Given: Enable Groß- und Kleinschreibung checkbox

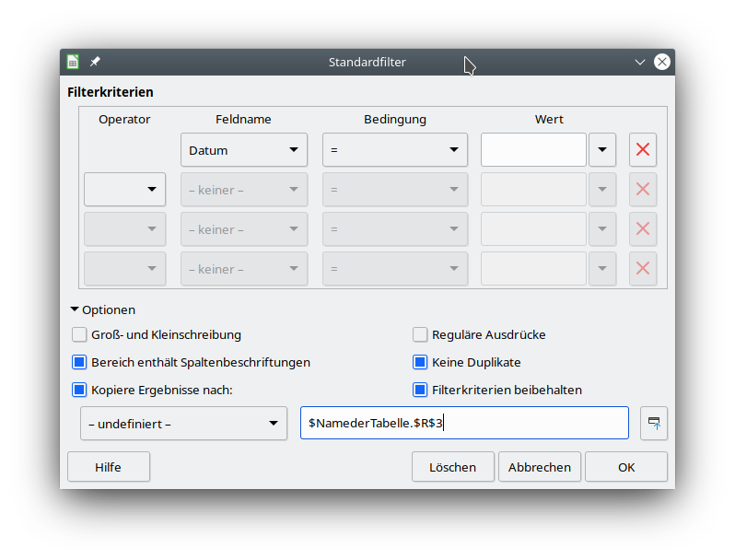Looking at the screenshot, I should point(79,334).
